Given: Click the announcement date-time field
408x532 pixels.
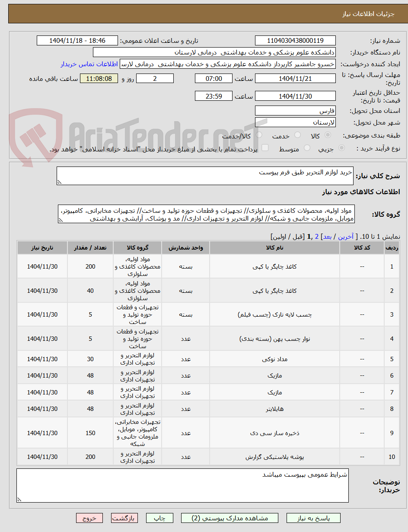Looking at the screenshot, I should click(77, 41).
